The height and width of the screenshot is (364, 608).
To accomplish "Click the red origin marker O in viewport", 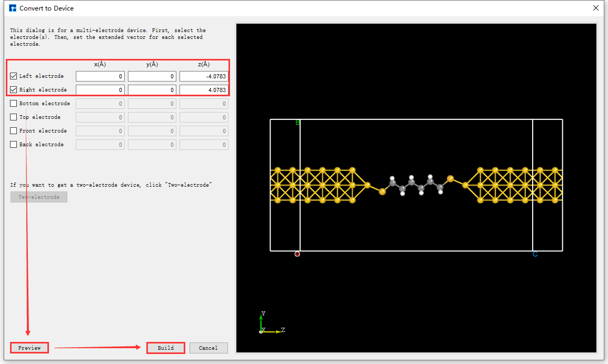I will point(297,254).
